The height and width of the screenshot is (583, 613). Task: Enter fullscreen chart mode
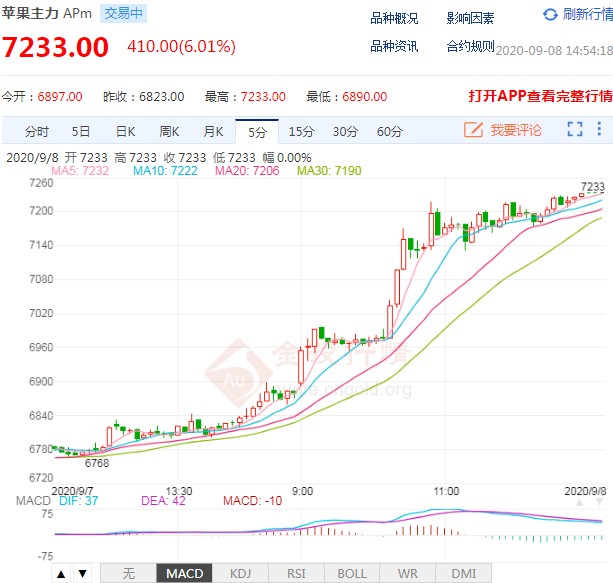[x=575, y=129]
